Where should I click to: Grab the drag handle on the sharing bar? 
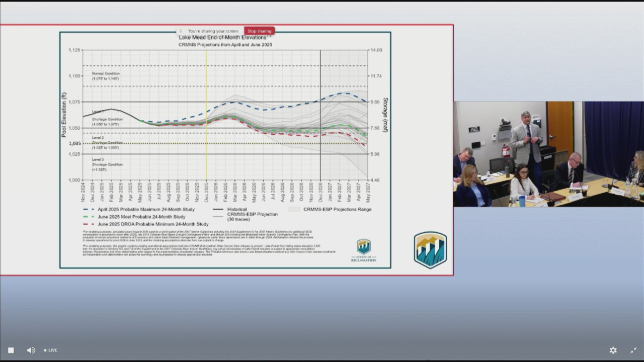[x=181, y=31]
